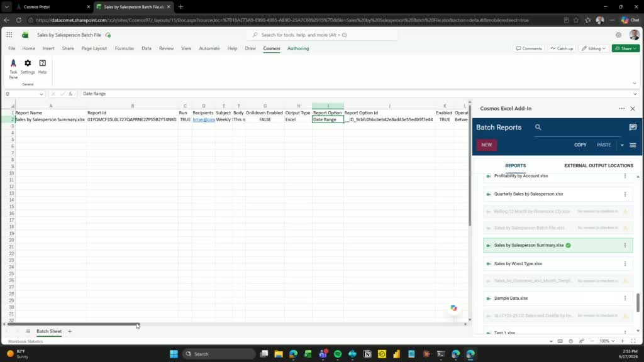Select the Batch Sheet tab
The width and height of the screenshot is (644, 362).
point(49,331)
